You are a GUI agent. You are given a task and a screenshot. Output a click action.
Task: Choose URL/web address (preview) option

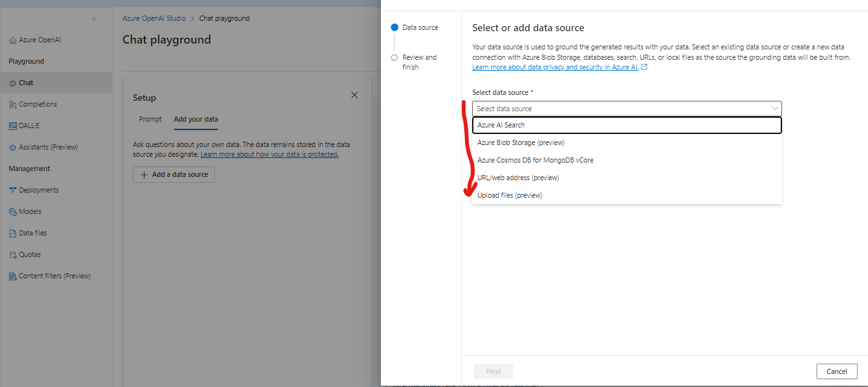[x=626, y=178]
